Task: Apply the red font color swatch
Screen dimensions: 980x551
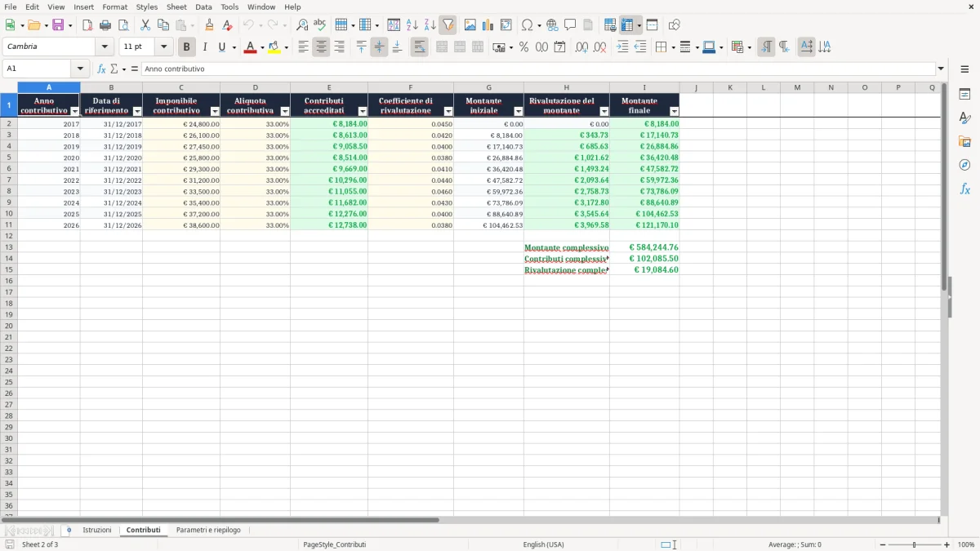Action: pyautogui.click(x=251, y=47)
